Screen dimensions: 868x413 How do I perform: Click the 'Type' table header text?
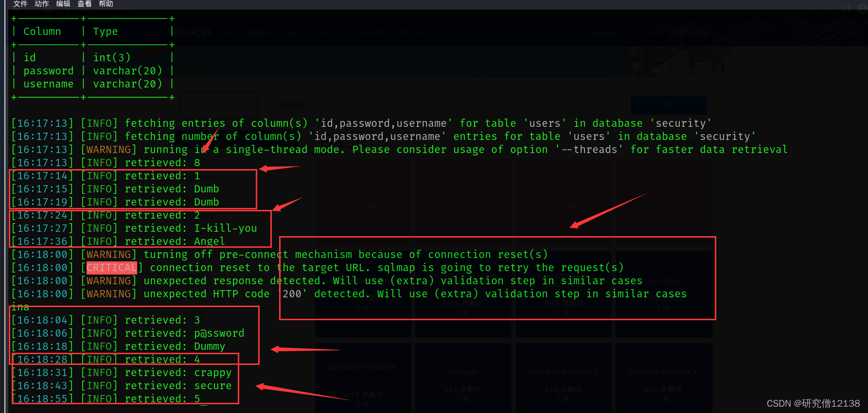click(106, 32)
